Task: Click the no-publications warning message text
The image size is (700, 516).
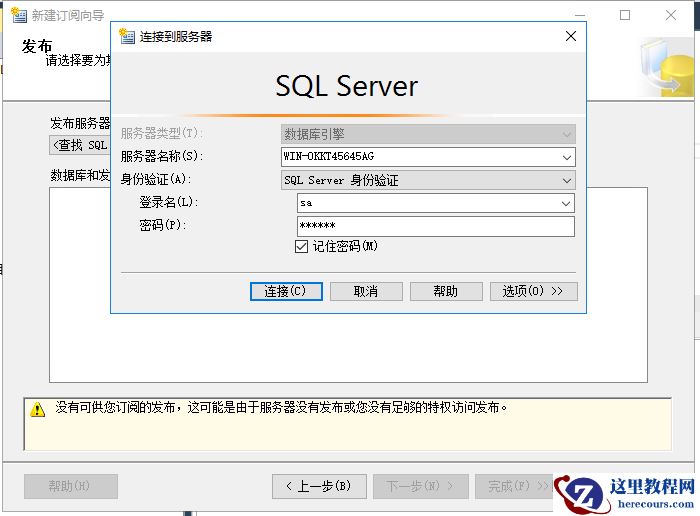Action: pyautogui.click(x=281, y=408)
